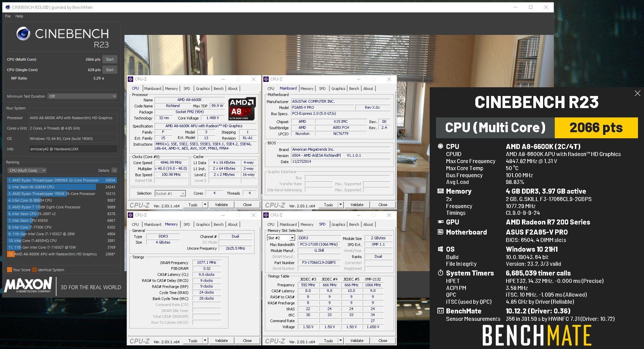Select Ryzen 7 1700X ranking row
This screenshot has width=644, height=349.
pyautogui.click(x=62, y=207)
